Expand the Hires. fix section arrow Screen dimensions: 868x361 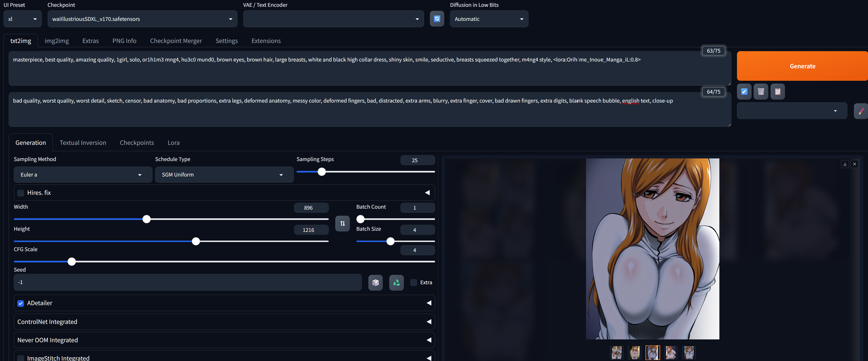point(427,193)
